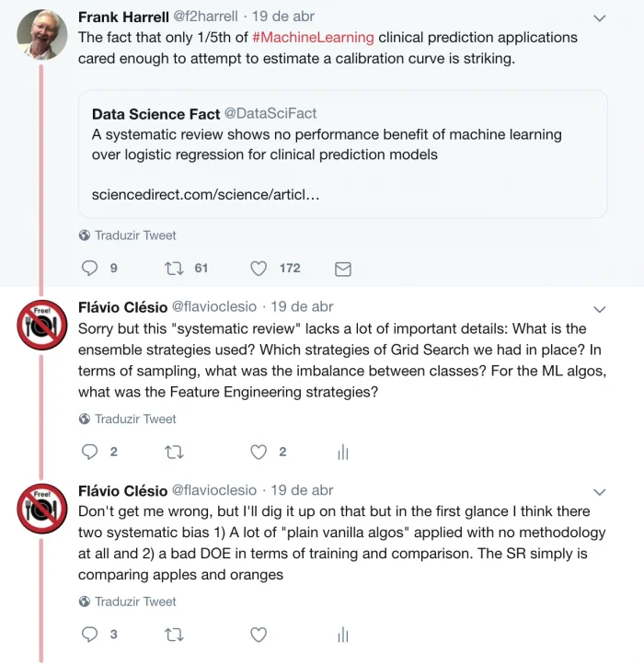Like Flávio's tweet about Grid Search strategies
This screenshot has height=665, width=644.
259,453
